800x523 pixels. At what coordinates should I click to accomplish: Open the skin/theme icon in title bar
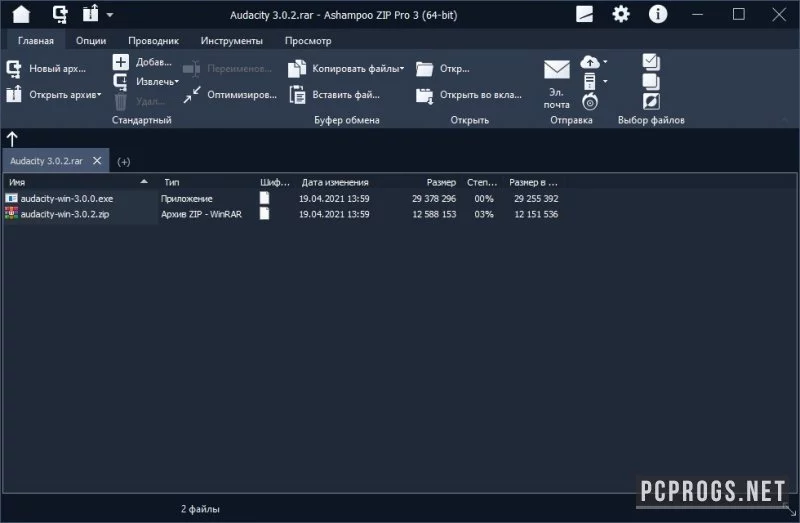click(x=585, y=14)
